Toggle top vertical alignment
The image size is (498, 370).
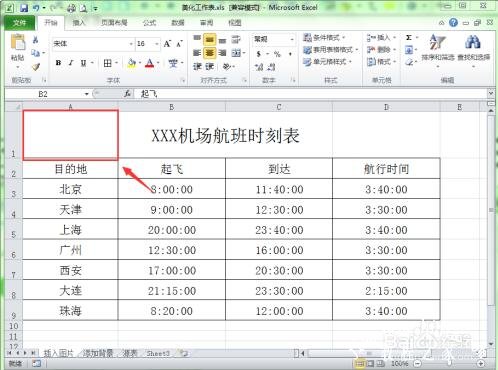tap(197, 40)
